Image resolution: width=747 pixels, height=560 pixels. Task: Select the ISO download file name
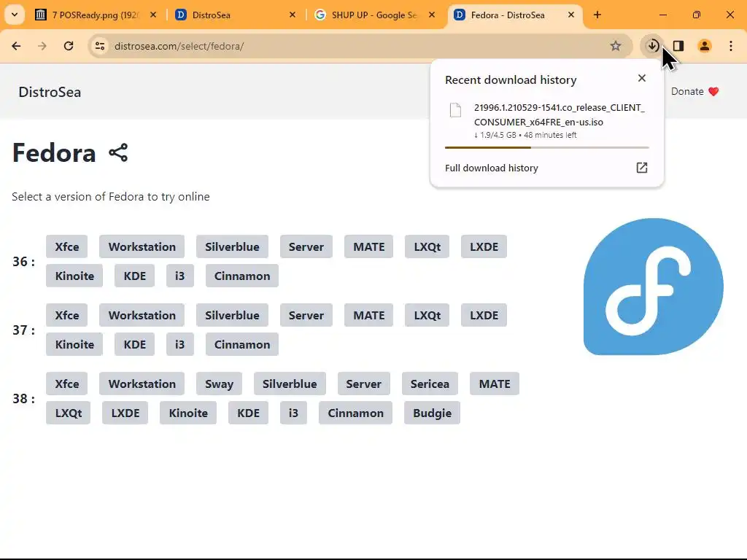559,114
